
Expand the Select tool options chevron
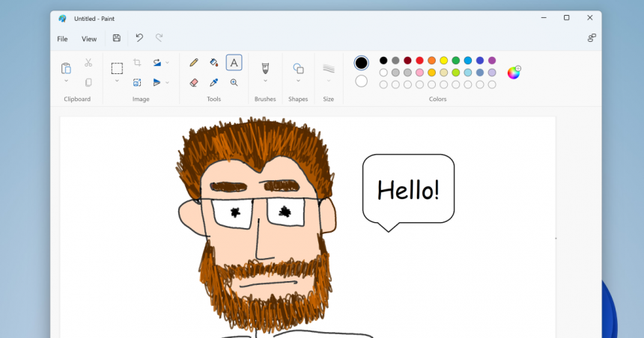coord(117,81)
